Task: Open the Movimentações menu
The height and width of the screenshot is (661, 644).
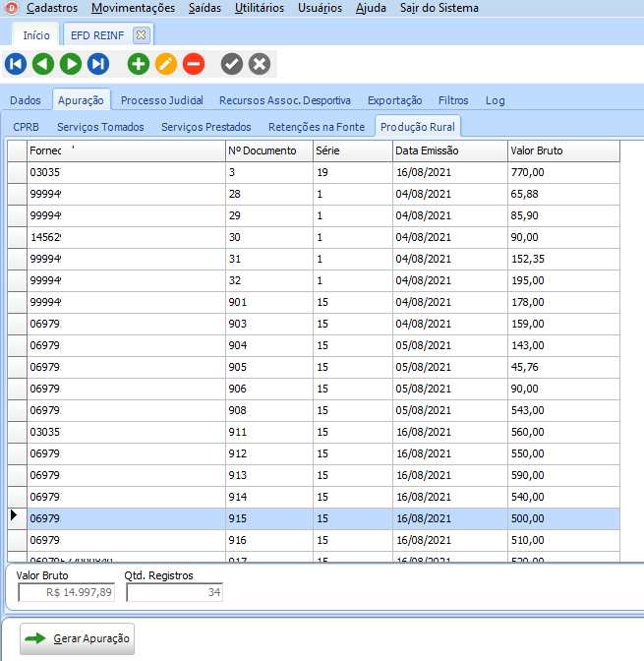Action: click(x=133, y=8)
